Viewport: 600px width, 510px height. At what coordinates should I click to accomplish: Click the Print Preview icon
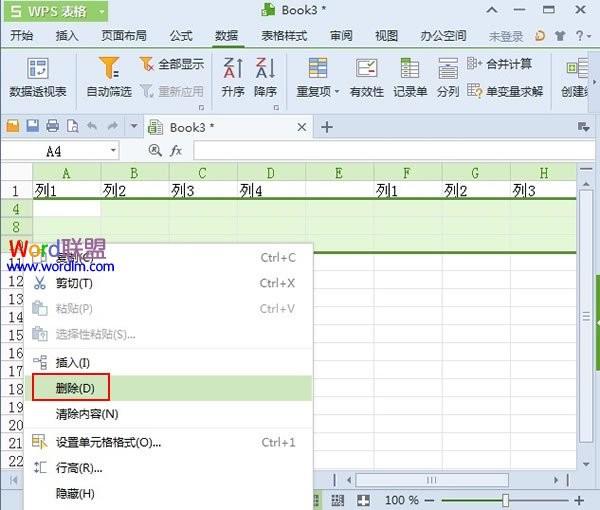pyautogui.click(x=72, y=126)
